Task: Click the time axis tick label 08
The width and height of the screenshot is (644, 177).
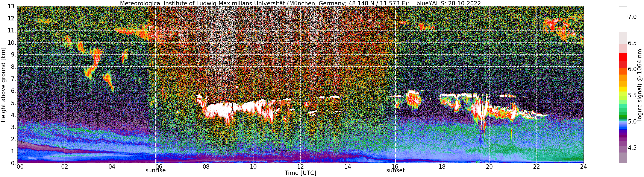Action: point(206,166)
